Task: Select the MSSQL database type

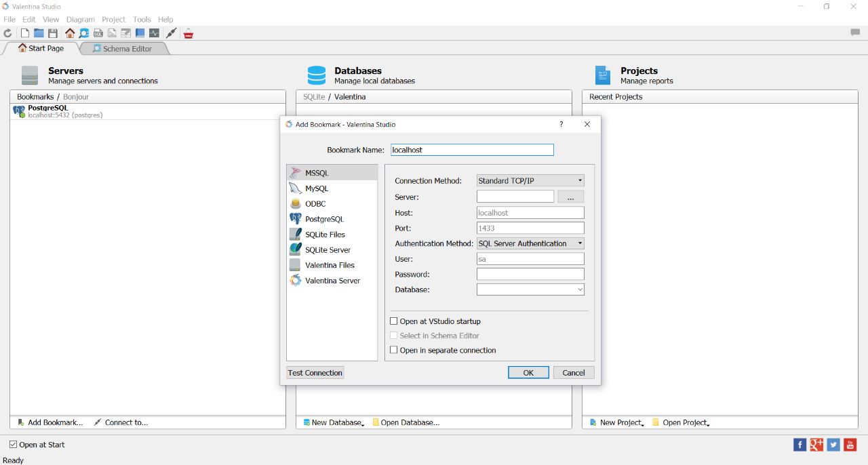Action: point(332,173)
